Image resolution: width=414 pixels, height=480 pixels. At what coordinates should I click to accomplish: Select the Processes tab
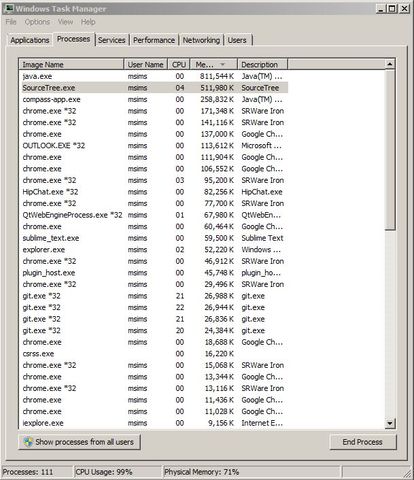(x=73, y=39)
